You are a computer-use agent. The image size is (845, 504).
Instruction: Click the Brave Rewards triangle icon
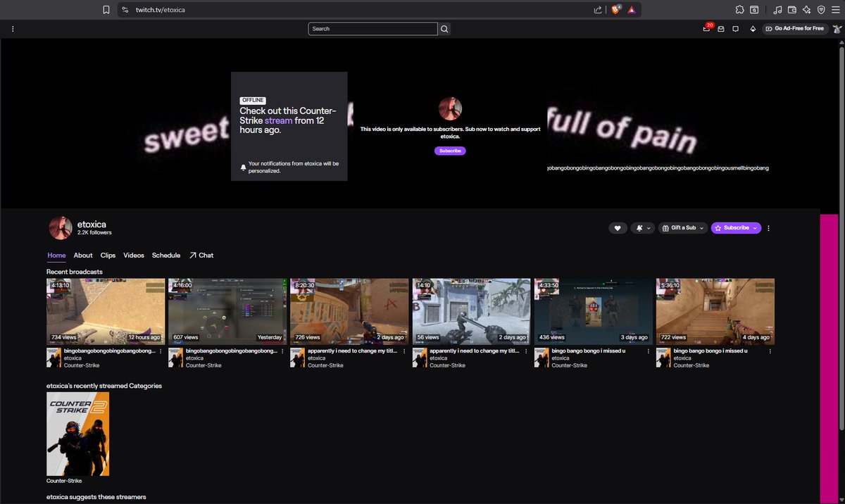click(632, 10)
